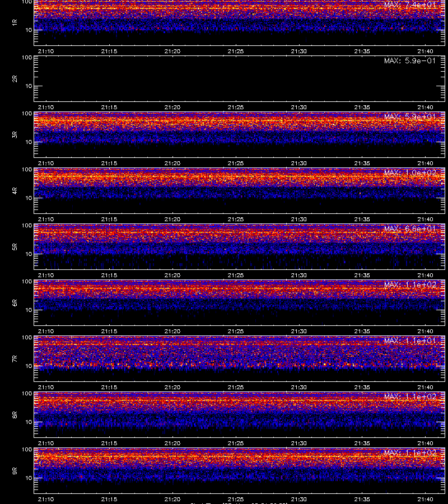Click the 9R panel axis label
The height and width of the screenshot is (504, 448).
tap(15, 470)
